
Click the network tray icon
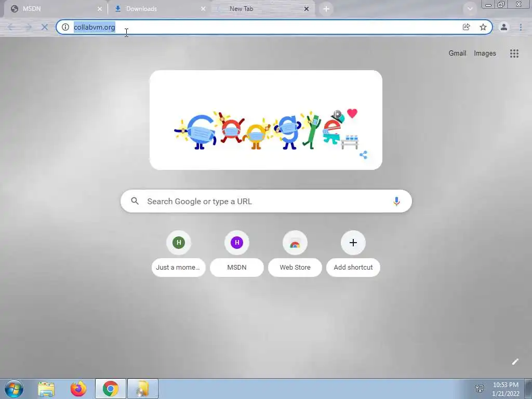click(480, 388)
